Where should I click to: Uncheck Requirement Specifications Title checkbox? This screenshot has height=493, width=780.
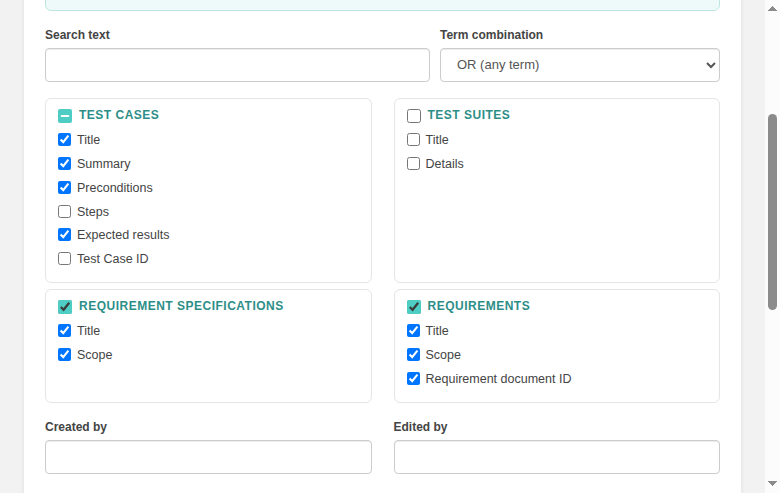coord(65,330)
